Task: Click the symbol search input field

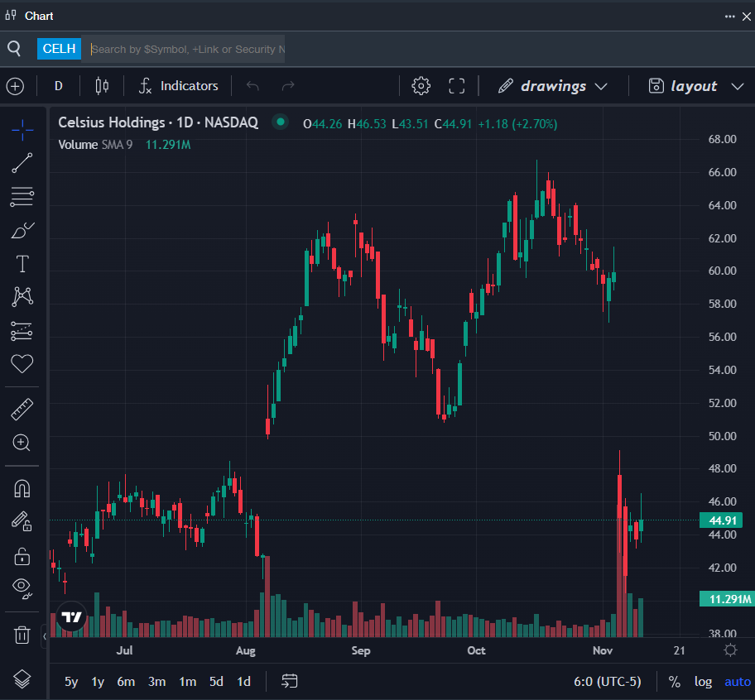Action: pyautogui.click(x=186, y=49)
